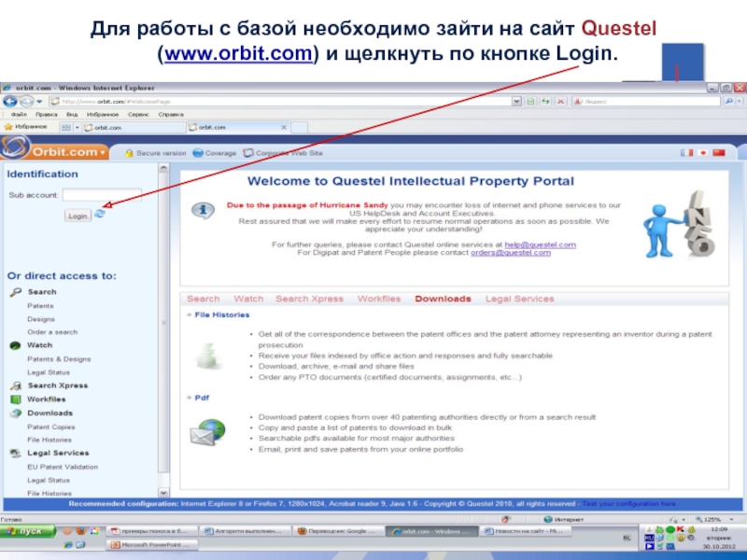Click the Refresh page icon in address bar
The image size is (747, 560).
545,102
